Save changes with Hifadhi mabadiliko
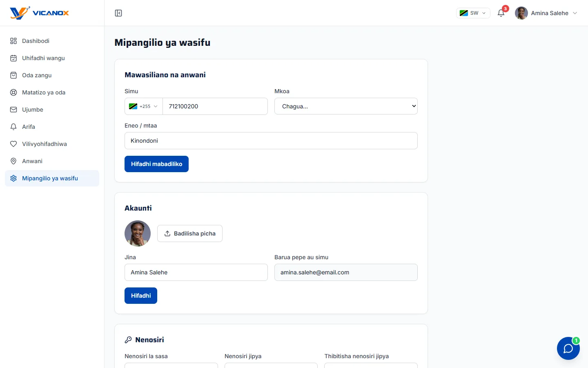Viewport: 588px width, 368px height. [156, 164]
